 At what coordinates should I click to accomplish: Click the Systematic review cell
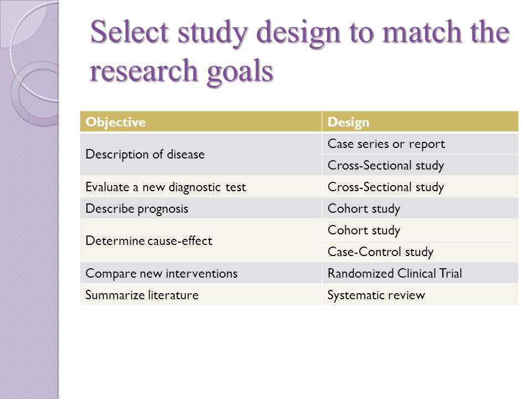click(420, 294)
